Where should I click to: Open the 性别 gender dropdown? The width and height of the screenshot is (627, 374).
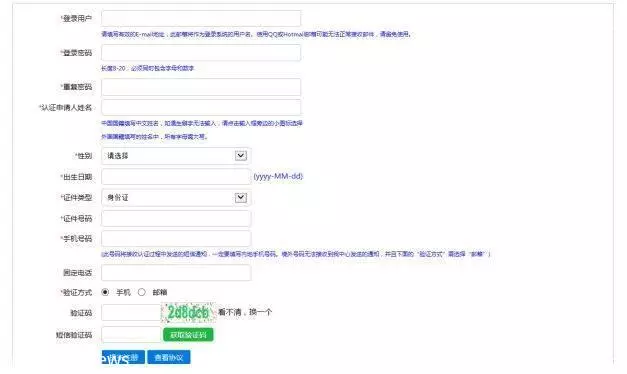[x=176, y=156]
